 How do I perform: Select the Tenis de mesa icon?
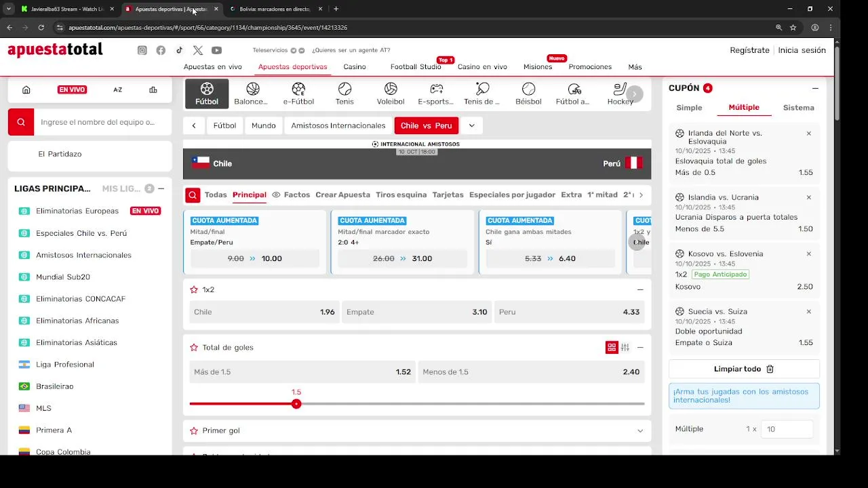(481, 94)
